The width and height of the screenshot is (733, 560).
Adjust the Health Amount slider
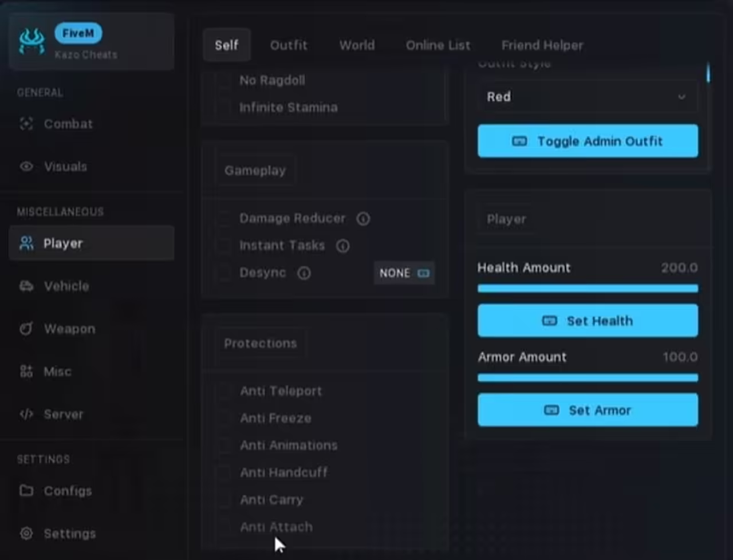click(588, 288)
